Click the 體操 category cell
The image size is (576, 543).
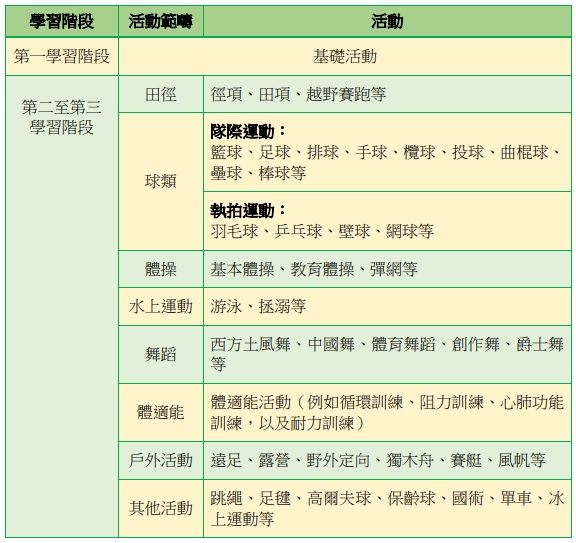coord(161,269)
